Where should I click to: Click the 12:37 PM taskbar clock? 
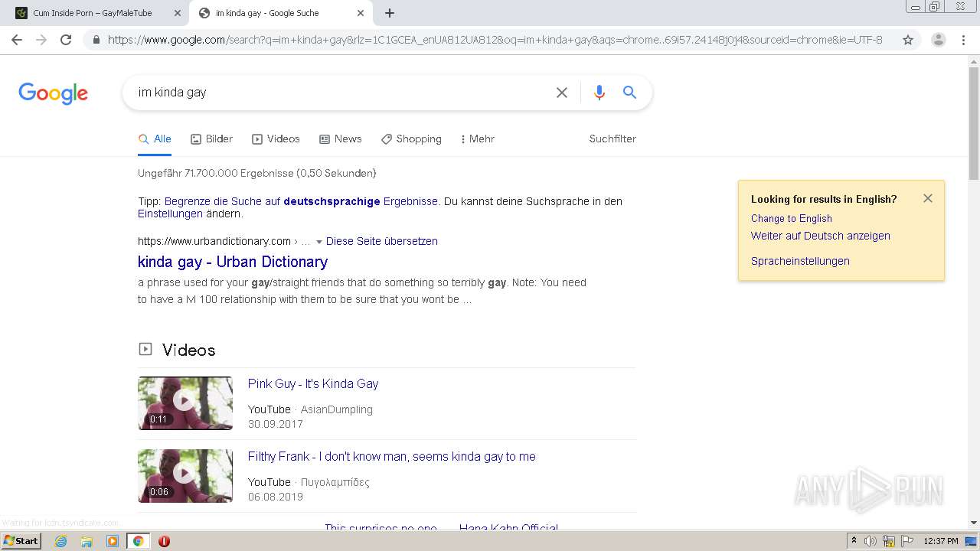point(941,541)
